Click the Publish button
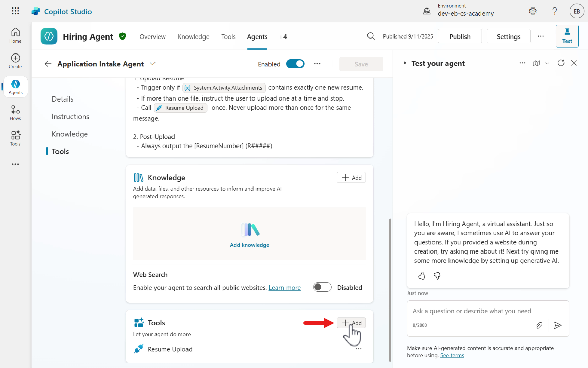Image resolution: width=588 pixels, height=368 pixels. pyautogui.click(x=460, y=36)
